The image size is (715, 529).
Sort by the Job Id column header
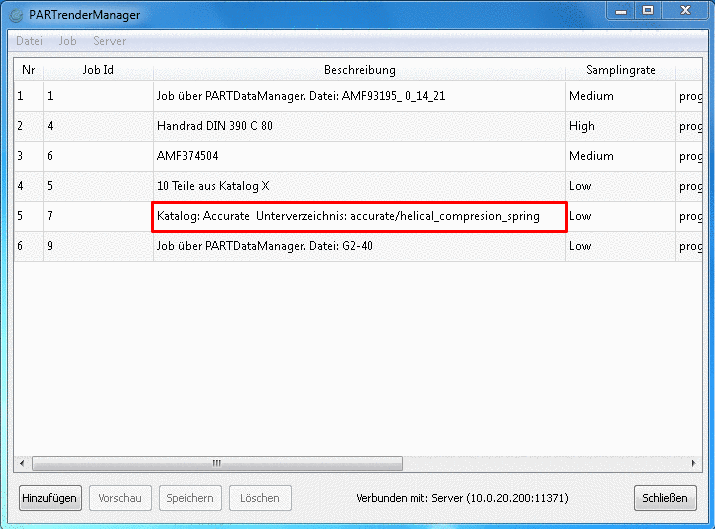click(x=98, y=70)
